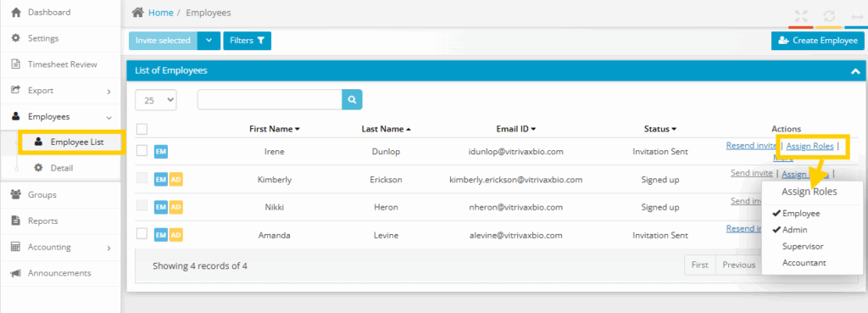Screen dimensions: 868x313
Task: Click Resend invite link for Irene Dunlop
Action: [751, 146]
